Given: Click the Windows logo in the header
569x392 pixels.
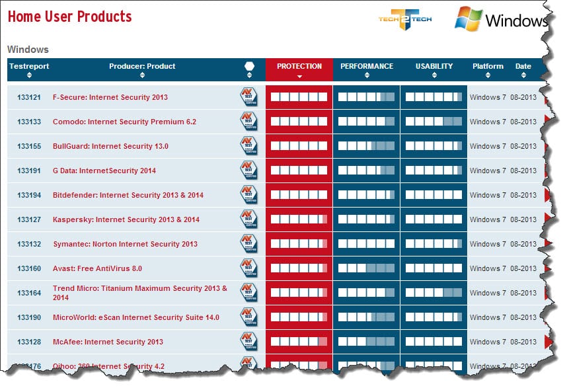Looking at the screenshot, I should click(x=502, y=19).
